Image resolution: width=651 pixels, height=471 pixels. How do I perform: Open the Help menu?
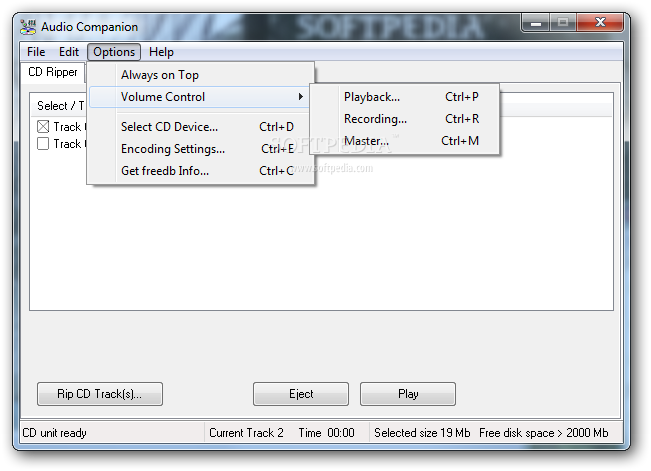tap(161, 52)
